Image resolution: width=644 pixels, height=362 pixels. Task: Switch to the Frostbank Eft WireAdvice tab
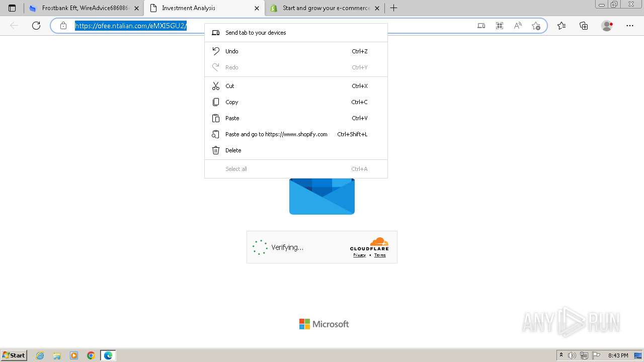pyautogui.click(x=84, y=8)
